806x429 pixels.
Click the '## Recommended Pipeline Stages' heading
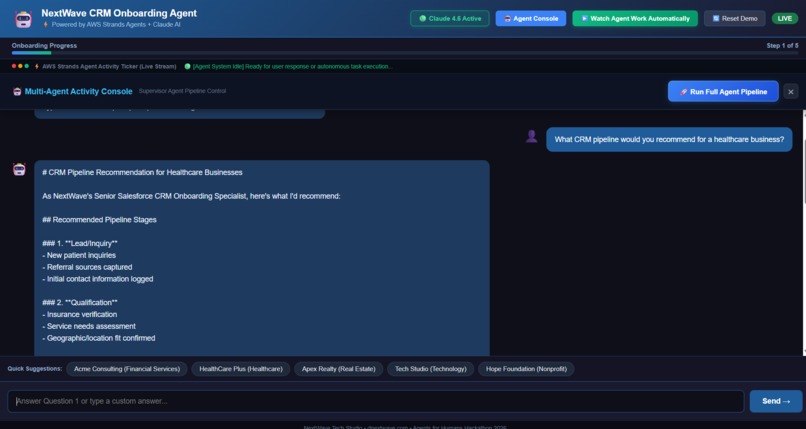tap(99, 220)
